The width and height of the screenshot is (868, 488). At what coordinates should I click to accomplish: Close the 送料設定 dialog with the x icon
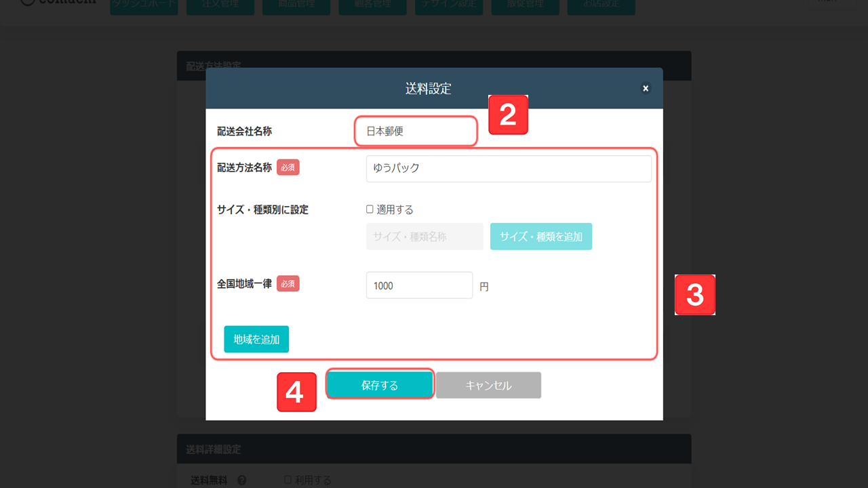pos(646,88)
